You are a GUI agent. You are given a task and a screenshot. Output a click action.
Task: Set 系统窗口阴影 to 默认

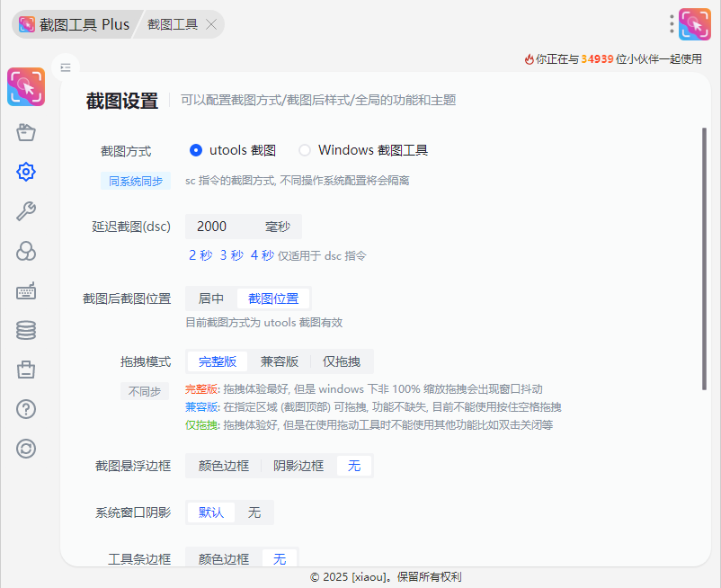click(211, 512)
